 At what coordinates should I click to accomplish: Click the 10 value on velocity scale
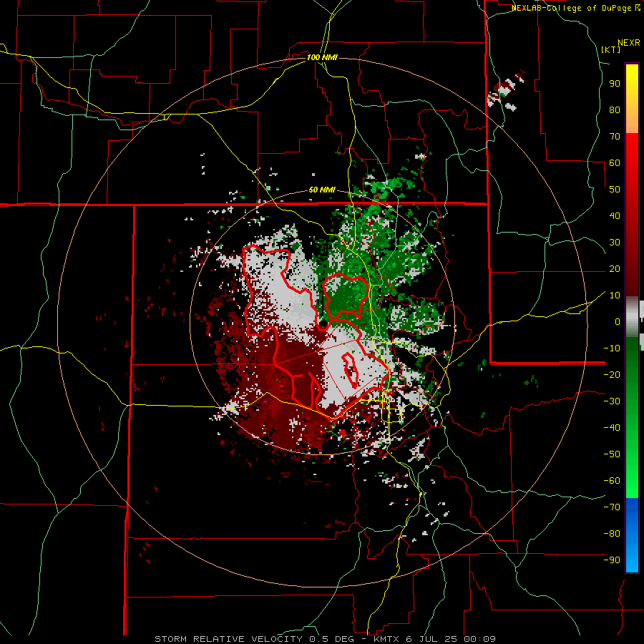tap(615, 296)
